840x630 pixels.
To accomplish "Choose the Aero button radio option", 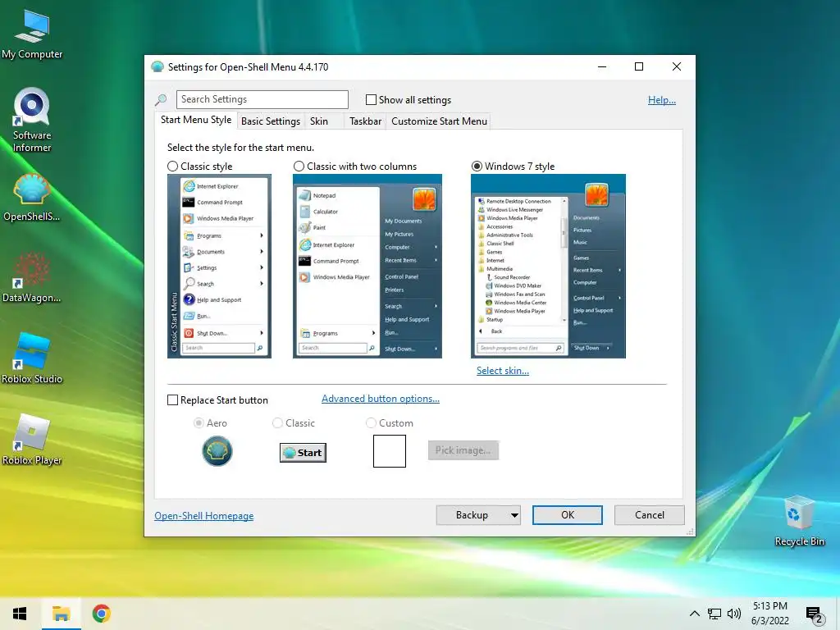I will click(x=199, y=423).
